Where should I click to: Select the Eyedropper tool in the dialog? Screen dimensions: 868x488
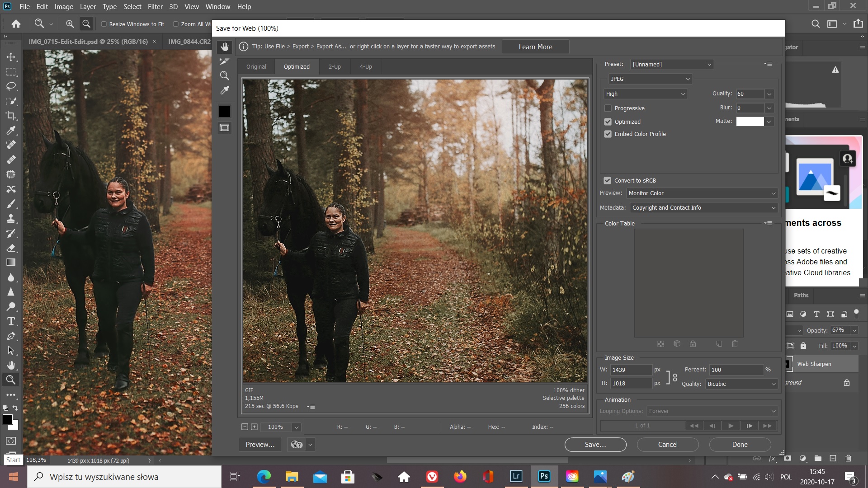(225, 90)
